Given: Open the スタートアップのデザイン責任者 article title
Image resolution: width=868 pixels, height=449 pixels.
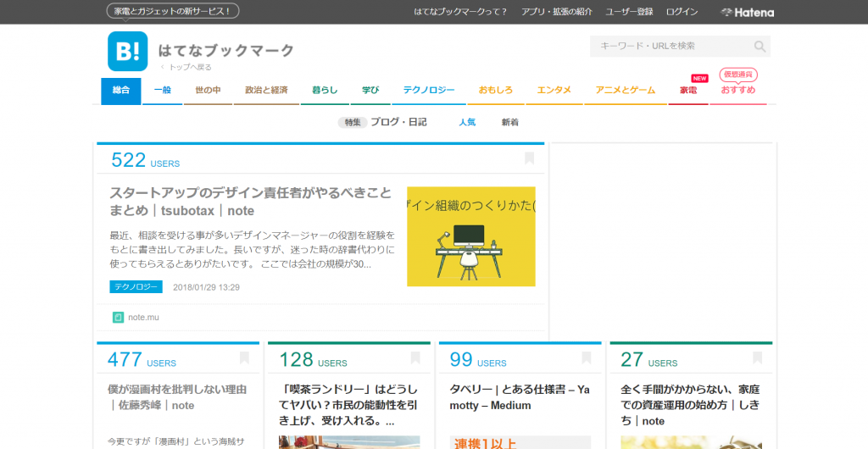Looking at the screenshot, I should click(250, 202).
